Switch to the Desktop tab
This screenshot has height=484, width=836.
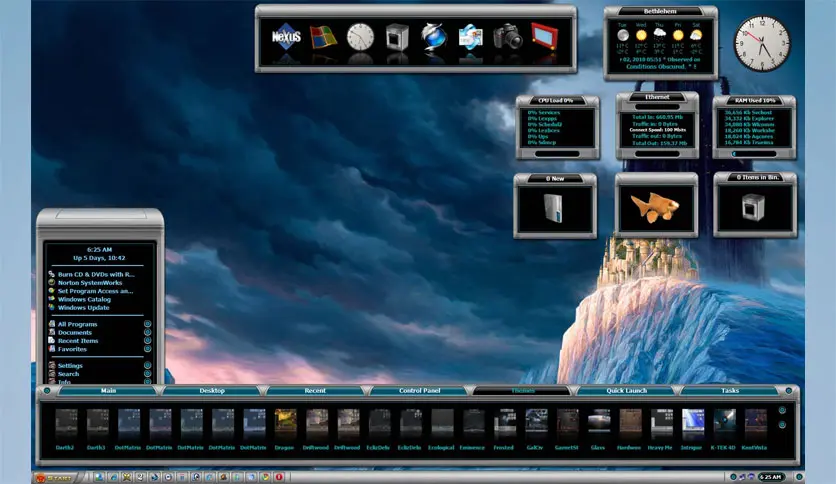pos(212,391)
